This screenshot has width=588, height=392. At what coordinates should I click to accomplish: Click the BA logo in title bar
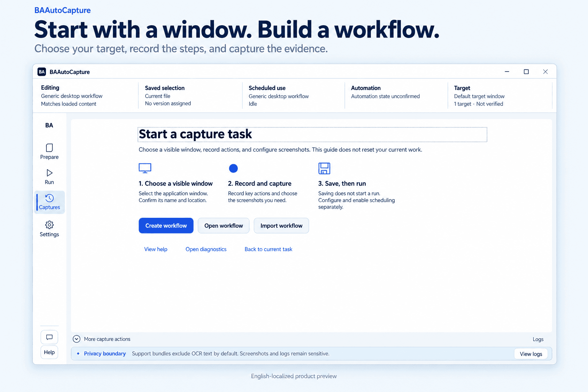(42, 72)
